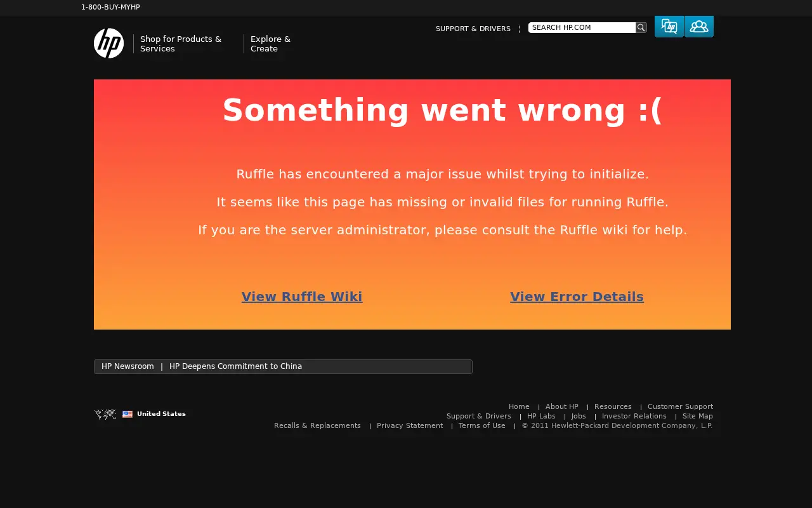
Task: Click the Something went wrong heading
Action: click(442, 110)
